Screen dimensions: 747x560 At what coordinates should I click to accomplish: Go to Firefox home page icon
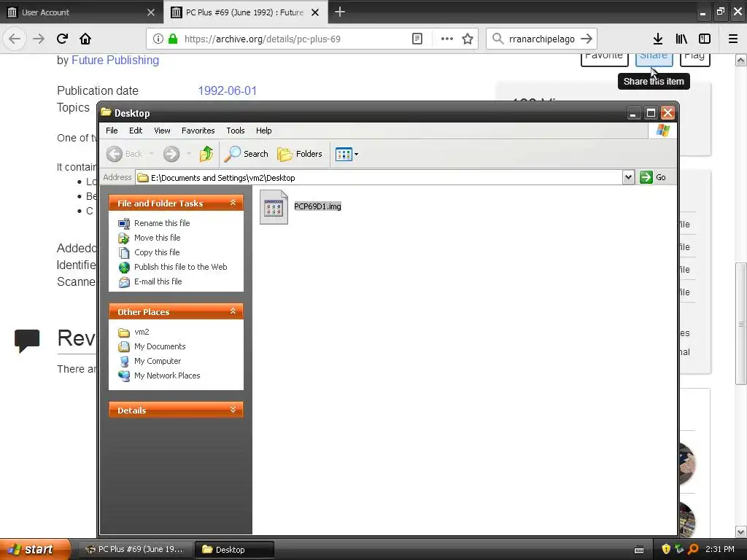coord(85,39)
